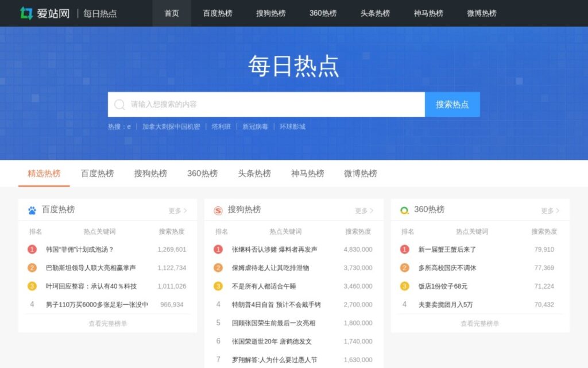The width and height of the screenshot is (588, 368).
Task: Click rank badge 2 in the 360热榜 card
Action: click(404, 268)
